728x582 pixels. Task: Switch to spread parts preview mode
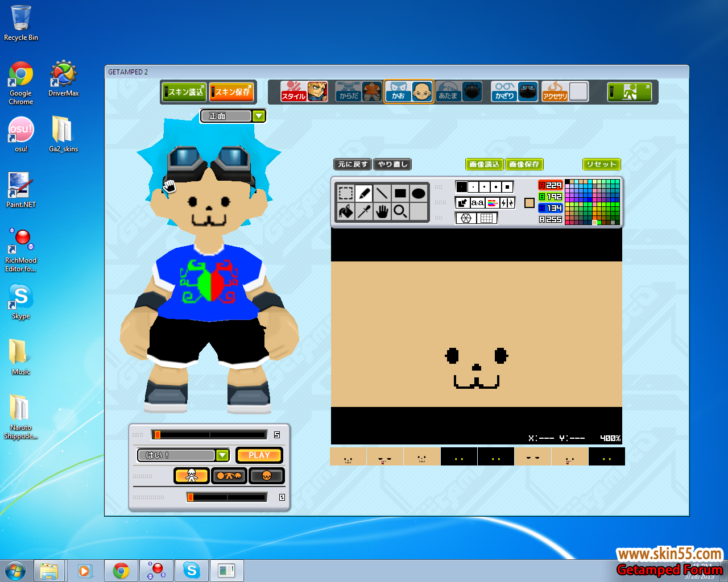229,476
